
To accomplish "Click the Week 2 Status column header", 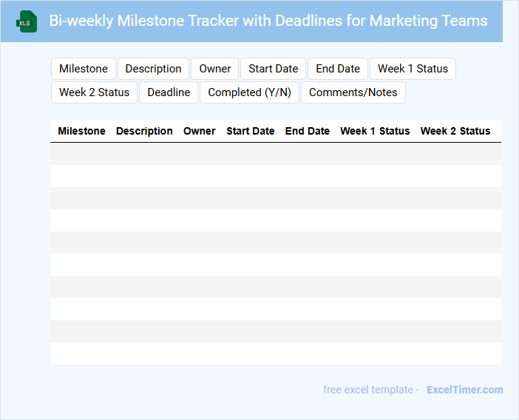I will point(455,131).
